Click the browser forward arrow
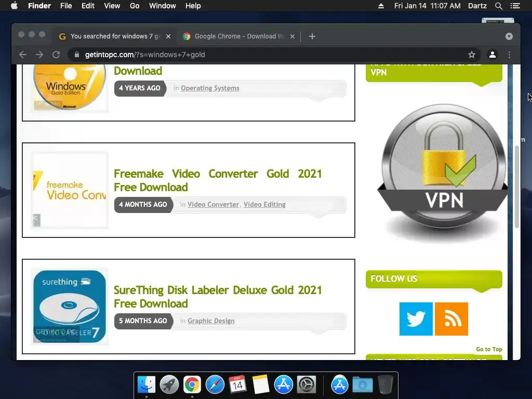Screen dimensions: 532x399 click(x=39, y=55)
